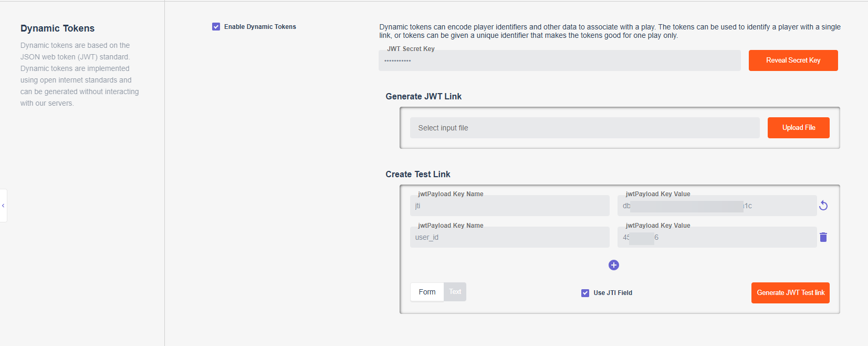Edit the jti payload key value
The width and height of the screenshot is (868, 346).
coord(717,206)
